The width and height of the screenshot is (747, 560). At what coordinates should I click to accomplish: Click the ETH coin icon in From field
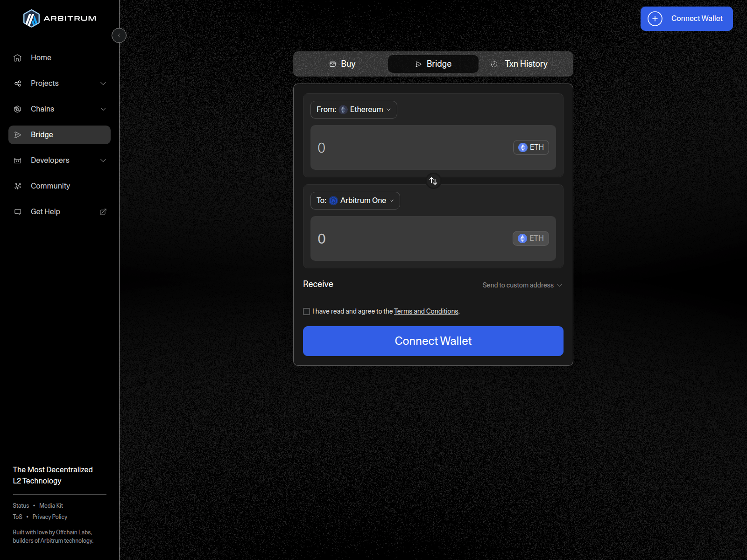(x=523, y=147)
